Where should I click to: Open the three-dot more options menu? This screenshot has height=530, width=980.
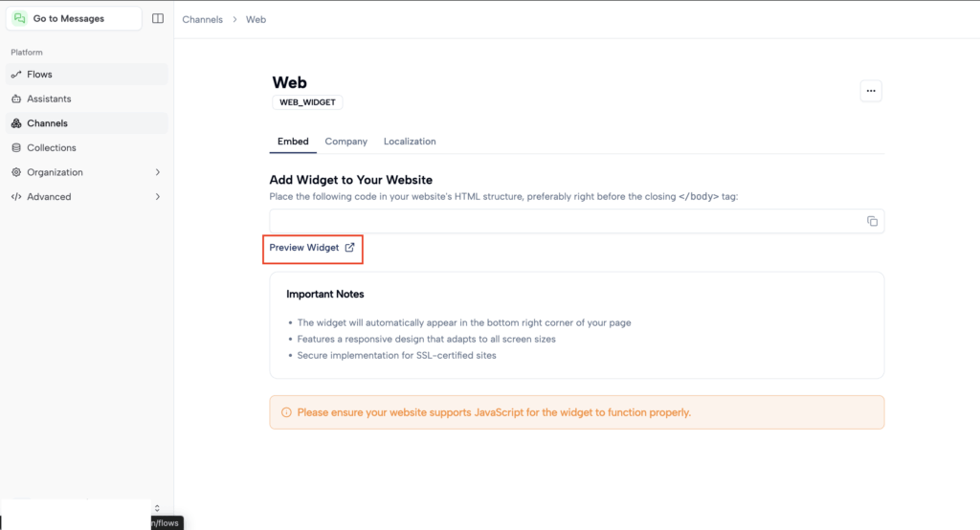[x=870, y=91]
